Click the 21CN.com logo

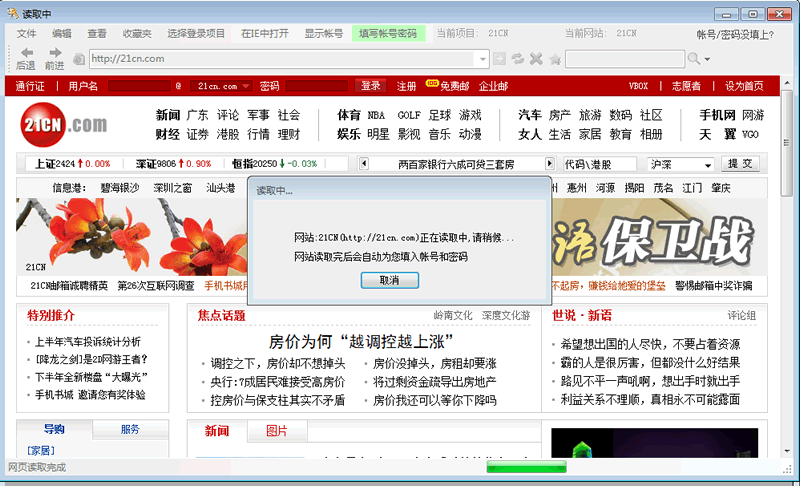coord(64,124)
